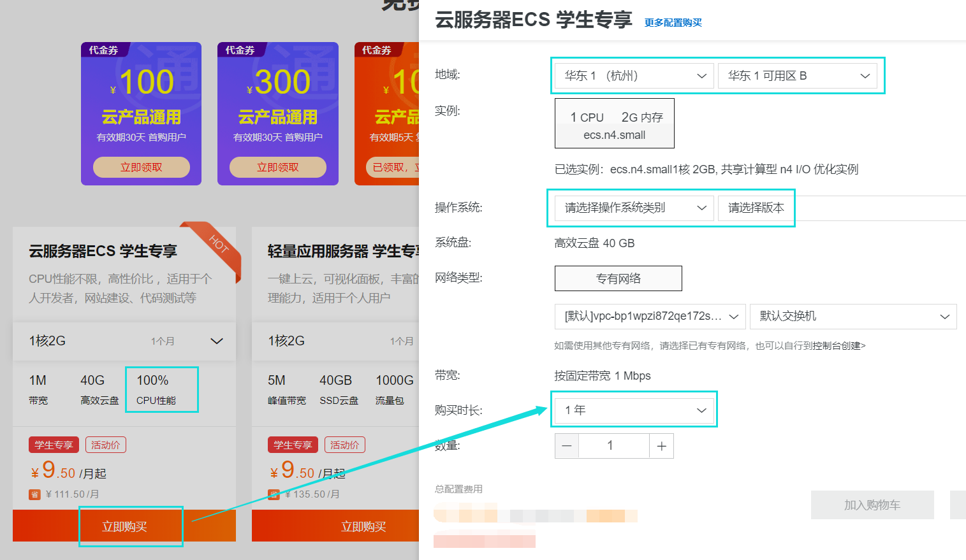Expand the 1核2G 1个月 dropdown on the ECS card

124,341
